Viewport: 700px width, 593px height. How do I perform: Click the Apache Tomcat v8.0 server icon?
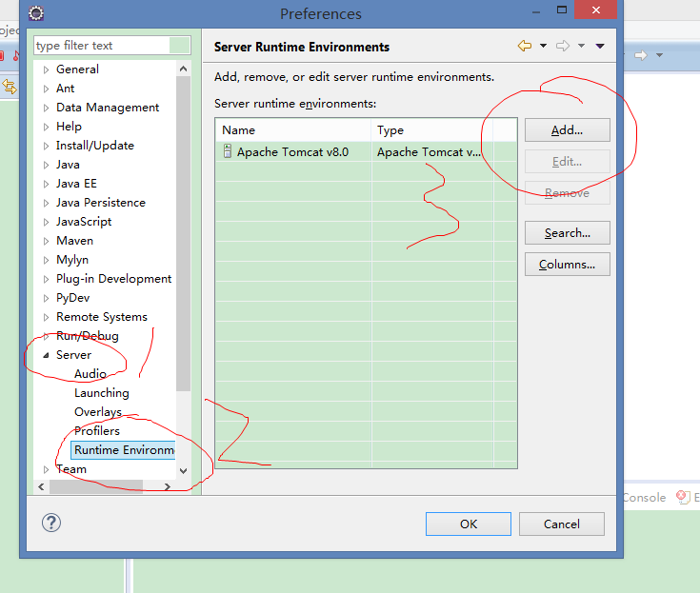(x=228, y=151)
